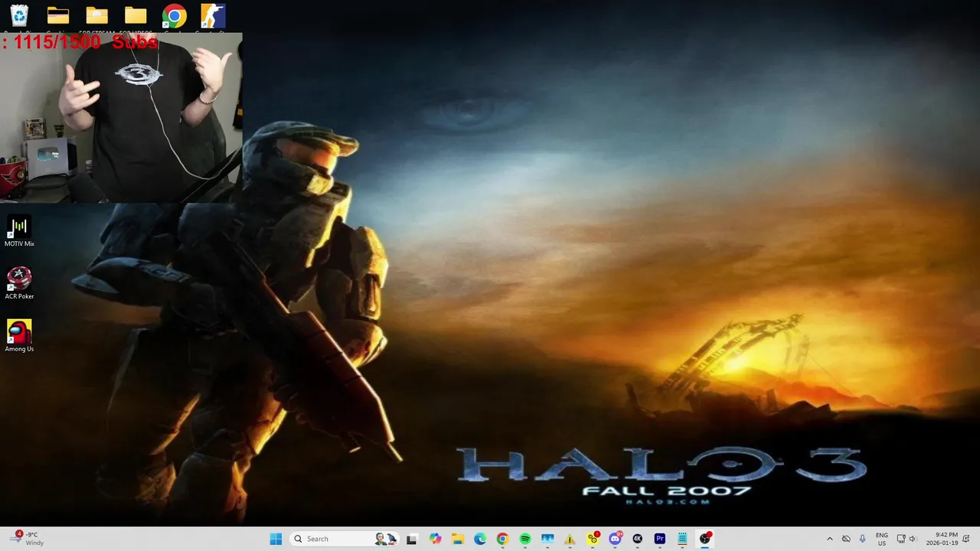Open the ENG US language switcher
Screen dimensions: 980x551
point(882,539)
